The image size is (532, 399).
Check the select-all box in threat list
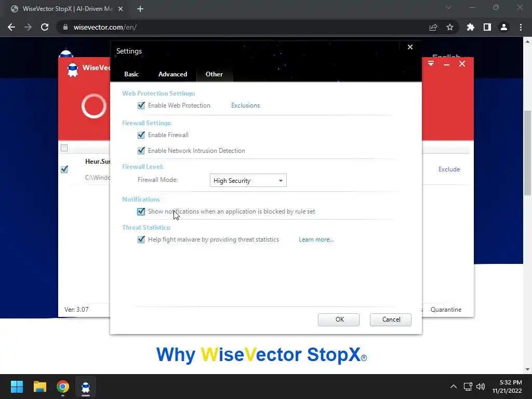pyautogui.click(x=64, y=148)
